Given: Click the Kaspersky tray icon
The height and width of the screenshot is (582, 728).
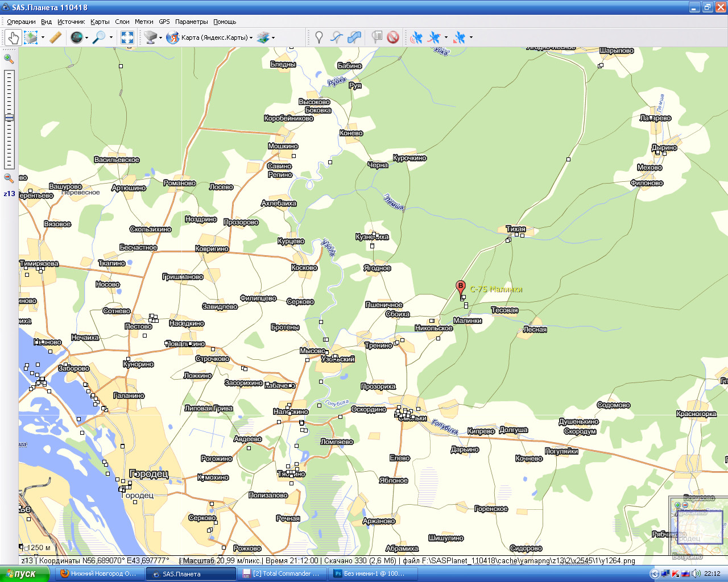Looking at the screenshot, I should [676, 573].
